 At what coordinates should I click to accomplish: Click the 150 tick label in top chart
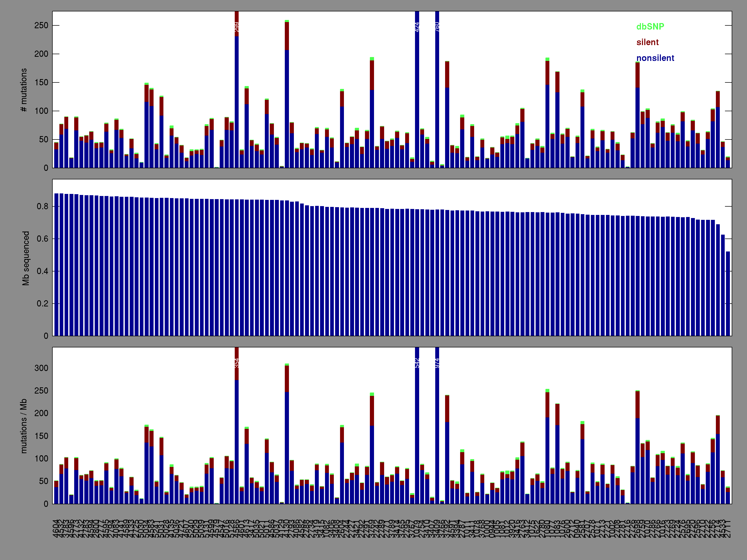(41, 83)
